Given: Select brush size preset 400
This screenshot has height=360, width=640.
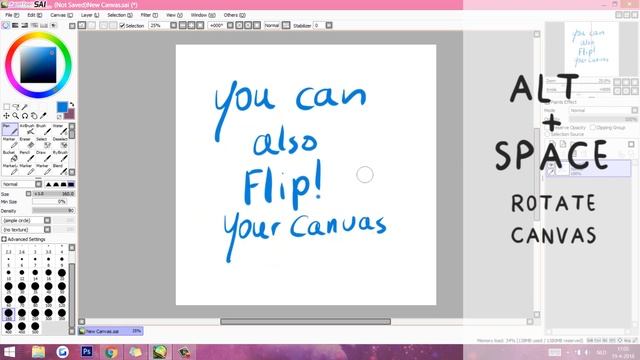Looking at the screenshot, I should pyautogui.click(x=8, y=327).
